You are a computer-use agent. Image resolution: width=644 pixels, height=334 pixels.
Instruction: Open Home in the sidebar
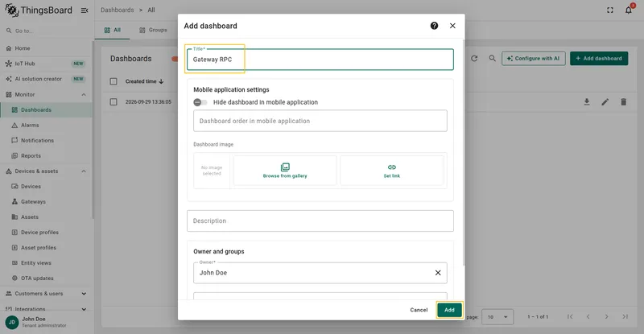pos(46,48)
